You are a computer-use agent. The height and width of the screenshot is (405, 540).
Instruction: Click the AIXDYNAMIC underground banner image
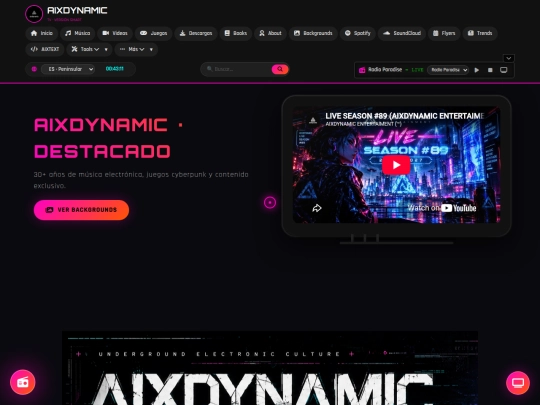[x=270, y=368]
